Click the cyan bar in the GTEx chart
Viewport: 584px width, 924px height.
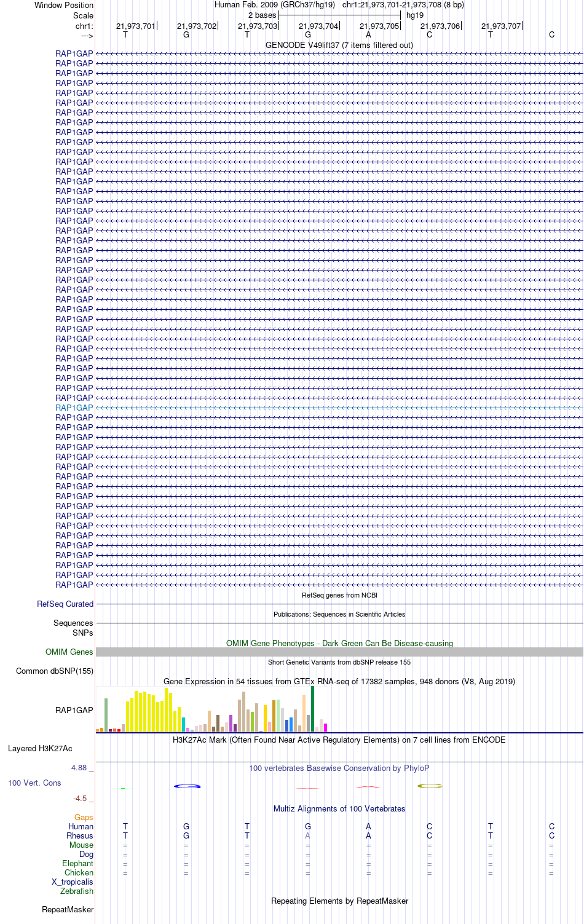[x=183, y=724]
